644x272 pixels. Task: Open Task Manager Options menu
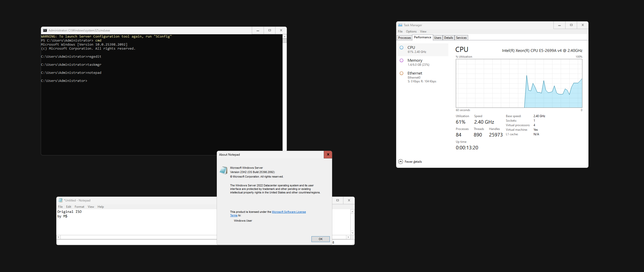click(411, 31)
